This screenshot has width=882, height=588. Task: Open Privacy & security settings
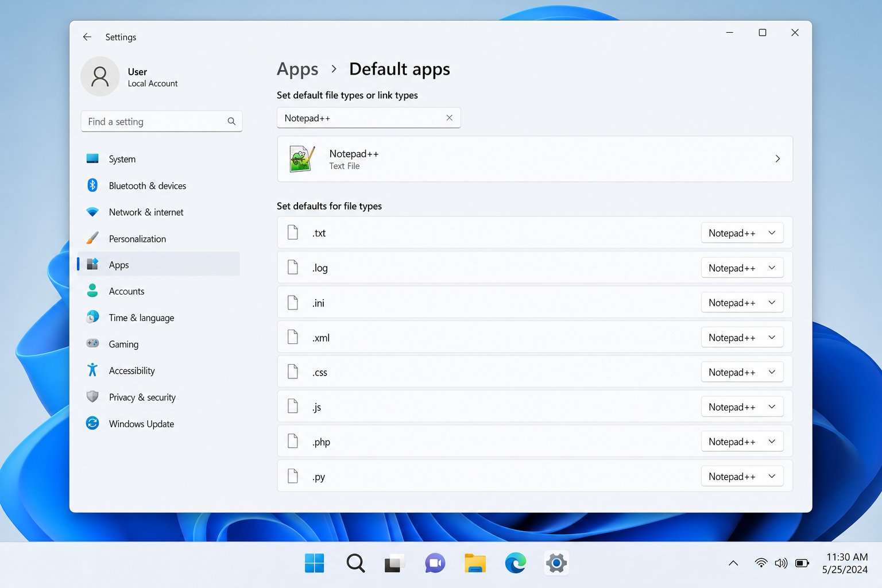158,397
